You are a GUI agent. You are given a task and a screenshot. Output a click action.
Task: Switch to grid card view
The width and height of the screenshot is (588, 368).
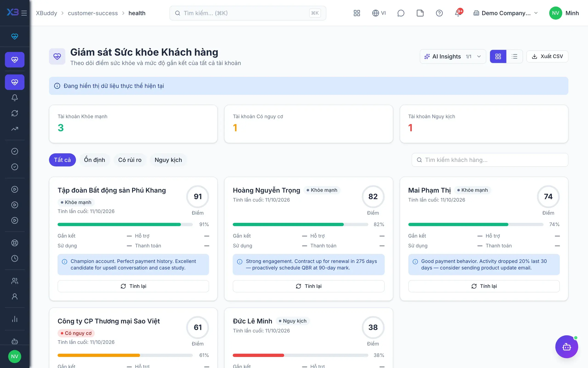click(x=498, y=57)
